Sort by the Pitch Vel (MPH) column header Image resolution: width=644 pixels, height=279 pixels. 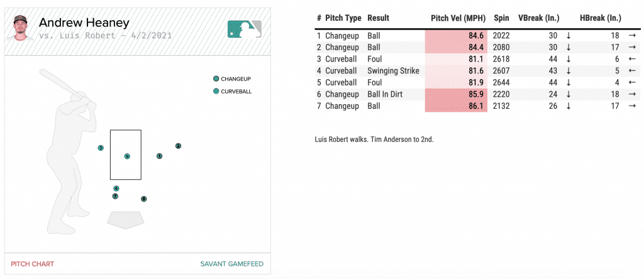(x=458, y=18)
